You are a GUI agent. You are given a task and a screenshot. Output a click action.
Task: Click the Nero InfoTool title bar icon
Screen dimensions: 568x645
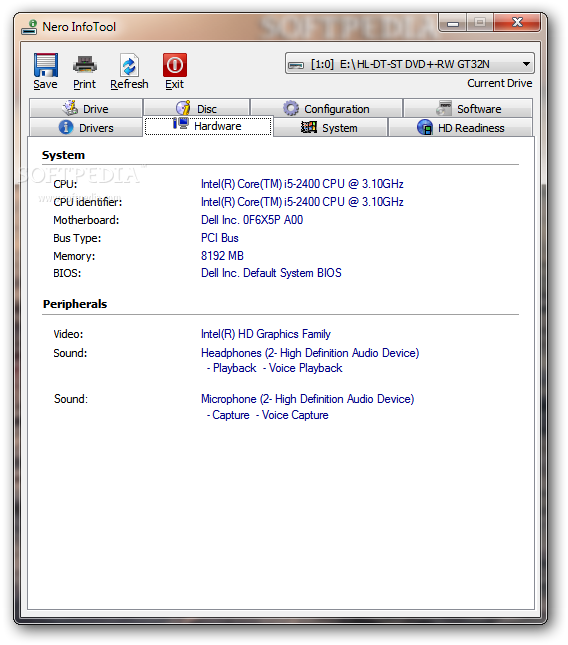click(30, 27)
